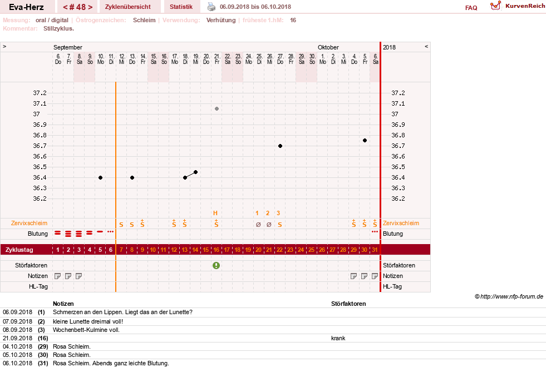Click the comment text 'Stillzyklus.'
This screenshot has height=392, width=546.
click(58, 28)
